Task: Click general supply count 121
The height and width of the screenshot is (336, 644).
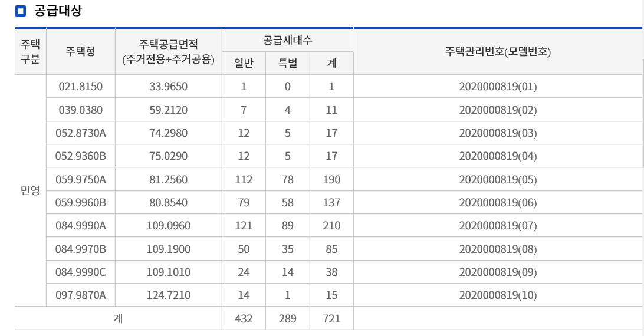Action: [244, 226]
